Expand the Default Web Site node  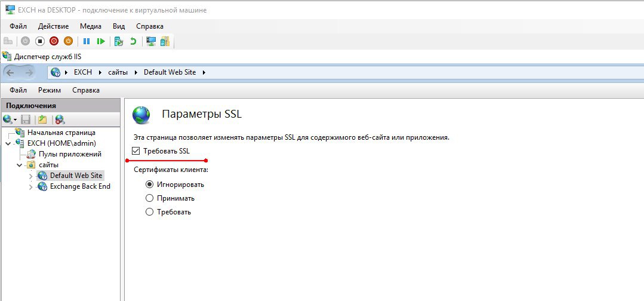tap(31, 176)
